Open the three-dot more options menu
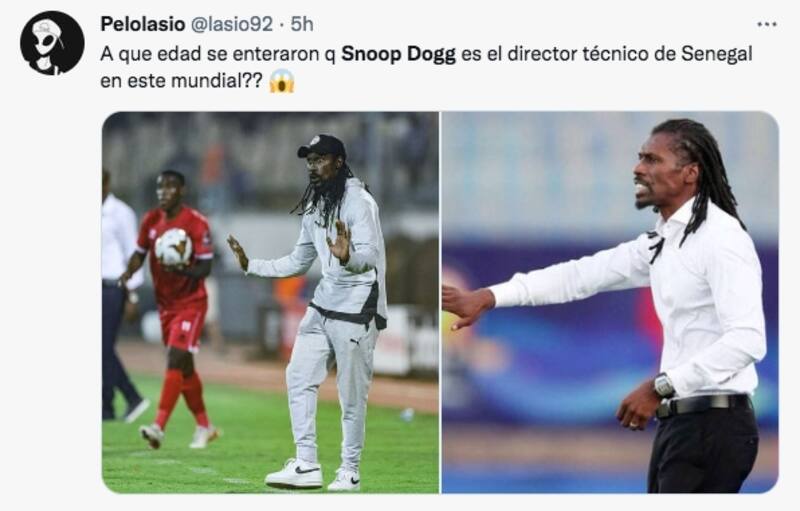The image size is (800, 511). pos(766,24)
